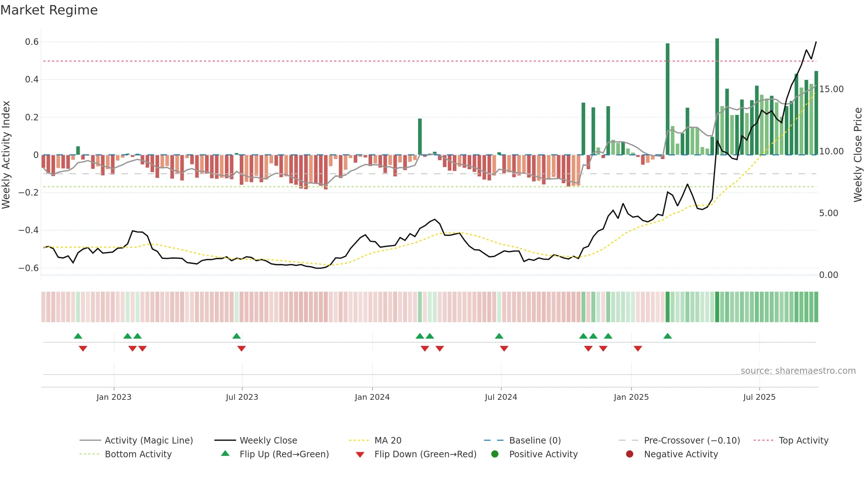Click the Weekly Activity Index axis title
This screenshot has height=488, width=868.
click(6, 154)
